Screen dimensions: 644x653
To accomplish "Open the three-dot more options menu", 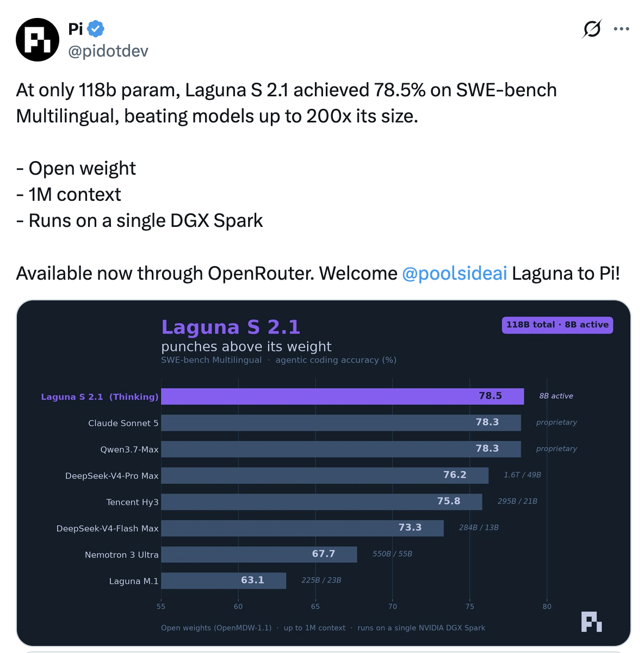I will [x=621, y=29].
